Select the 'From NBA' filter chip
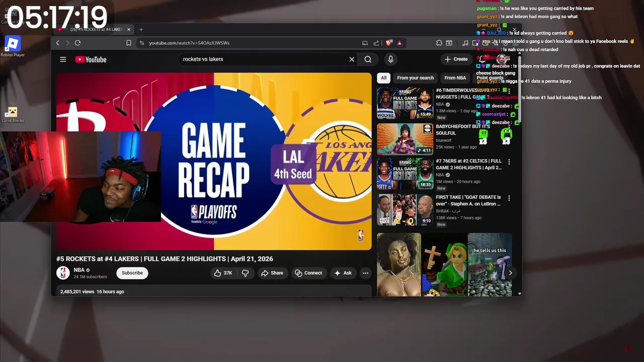This screenshot has height=362, width=644. 455,78
